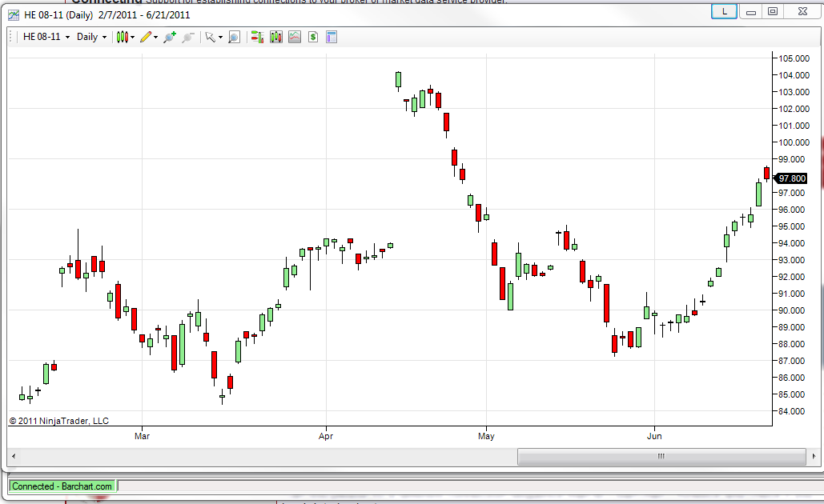This screenshot has width=824, height=504.
Task: Click the zoom in magnifier icon
Action: click(169, 37)
